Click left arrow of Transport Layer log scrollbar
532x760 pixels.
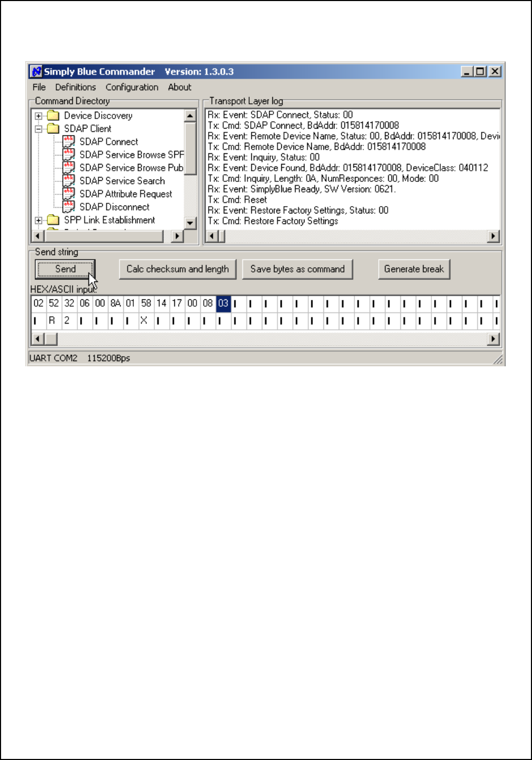(x=212, y=236)
